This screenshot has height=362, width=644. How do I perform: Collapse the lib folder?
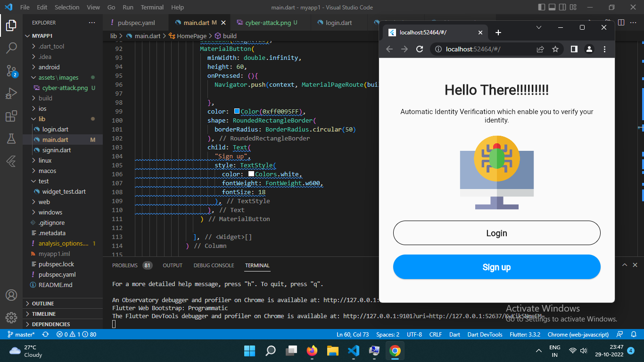coord(42,119)
